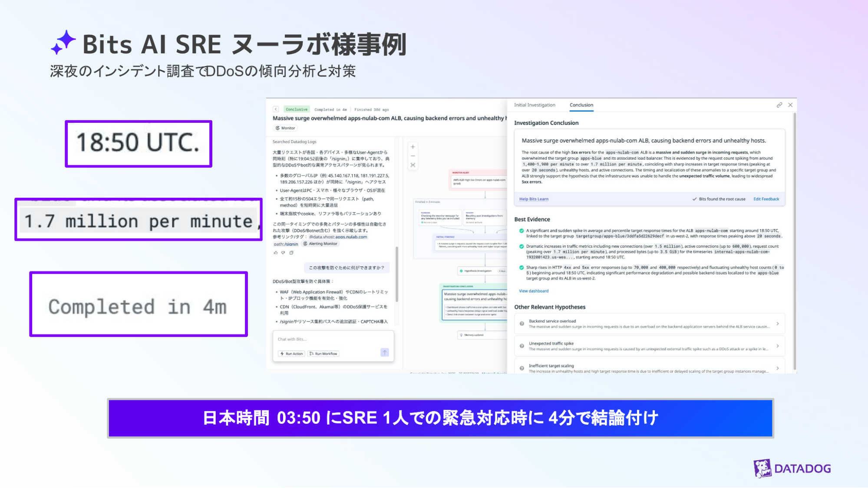Click the Bits found the root cause checkmark
This screenshot has width=868, height=488.
(695, 199)
